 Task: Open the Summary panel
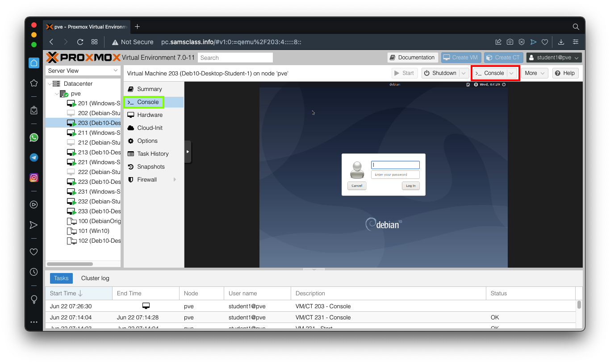(x=154, y=89)
